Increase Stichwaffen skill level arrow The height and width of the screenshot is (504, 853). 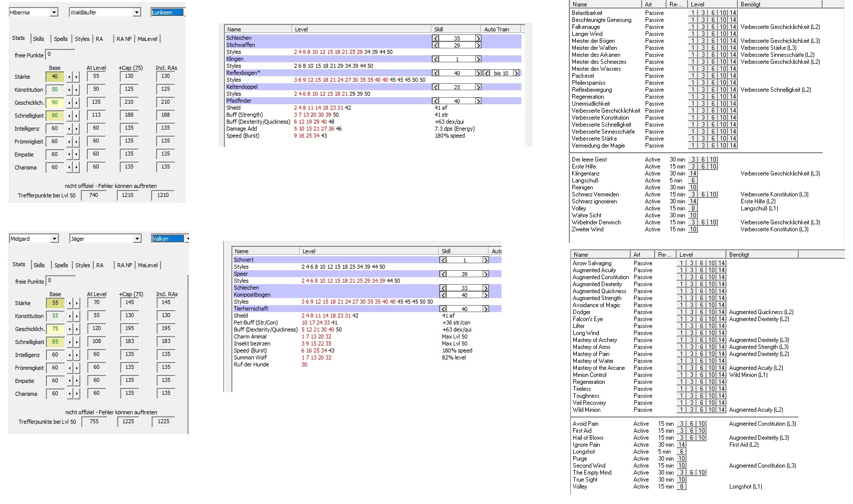[478, 45]
